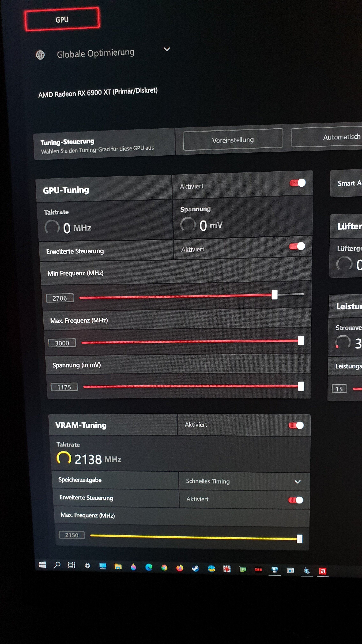Click the Speicherzeitgabe label
362x644 pixels.
(x=80, y=479)
